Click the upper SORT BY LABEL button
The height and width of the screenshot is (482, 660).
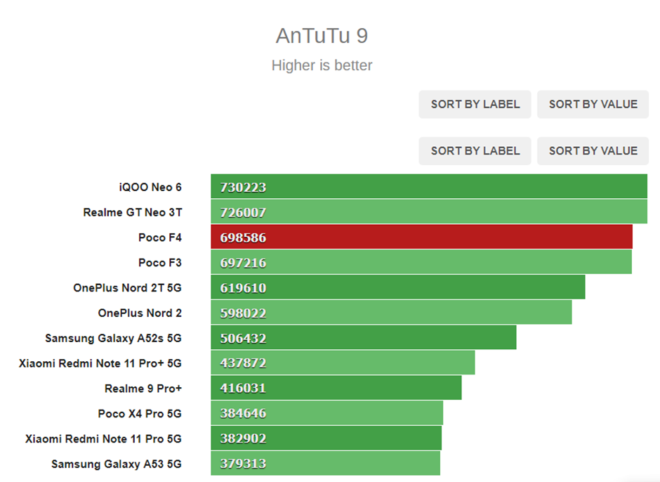point(475,104)
